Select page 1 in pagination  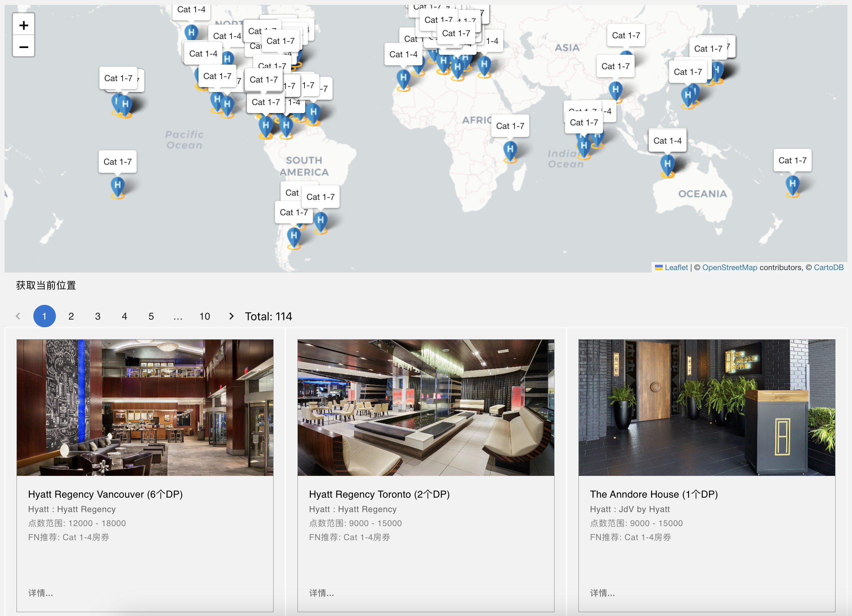(44, 316)
